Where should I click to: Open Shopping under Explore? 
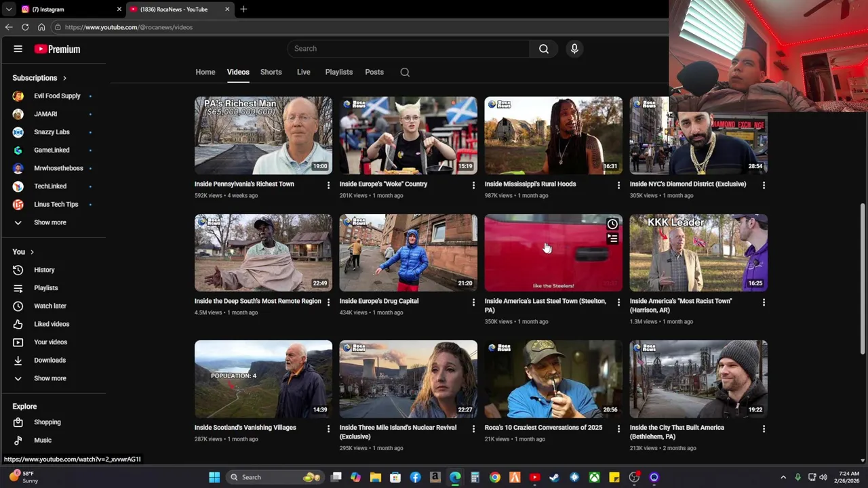[x=47, y=422]
